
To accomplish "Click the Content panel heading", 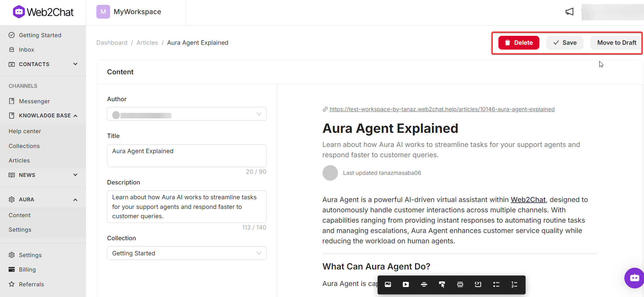I will pos(120,72).
